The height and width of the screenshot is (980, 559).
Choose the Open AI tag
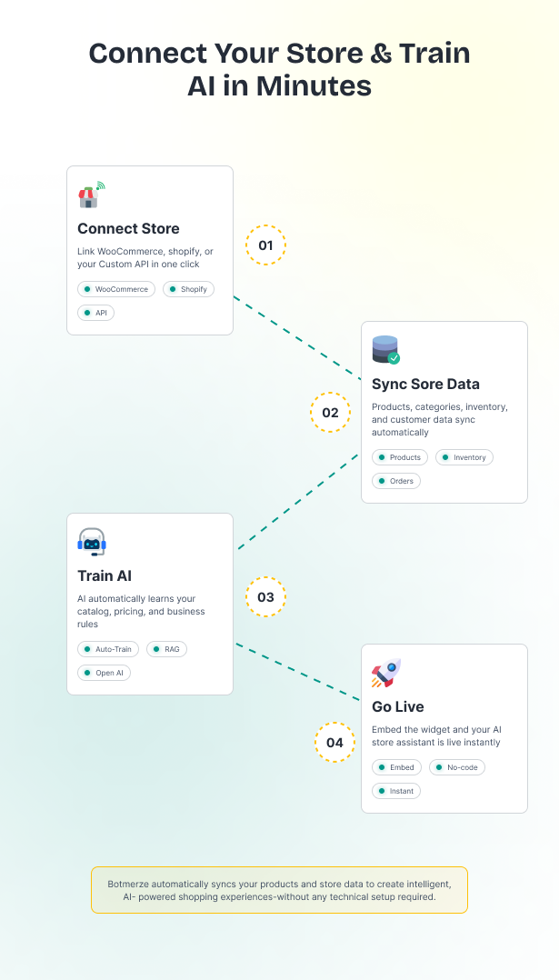104,673
